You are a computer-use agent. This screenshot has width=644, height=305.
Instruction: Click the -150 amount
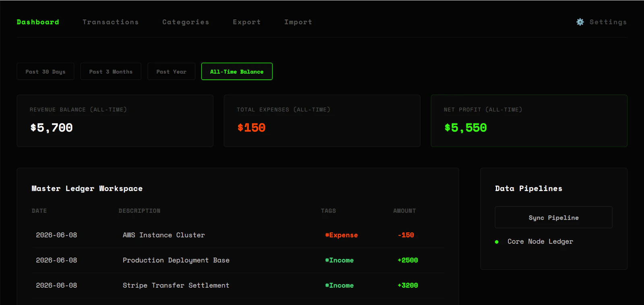406,235
